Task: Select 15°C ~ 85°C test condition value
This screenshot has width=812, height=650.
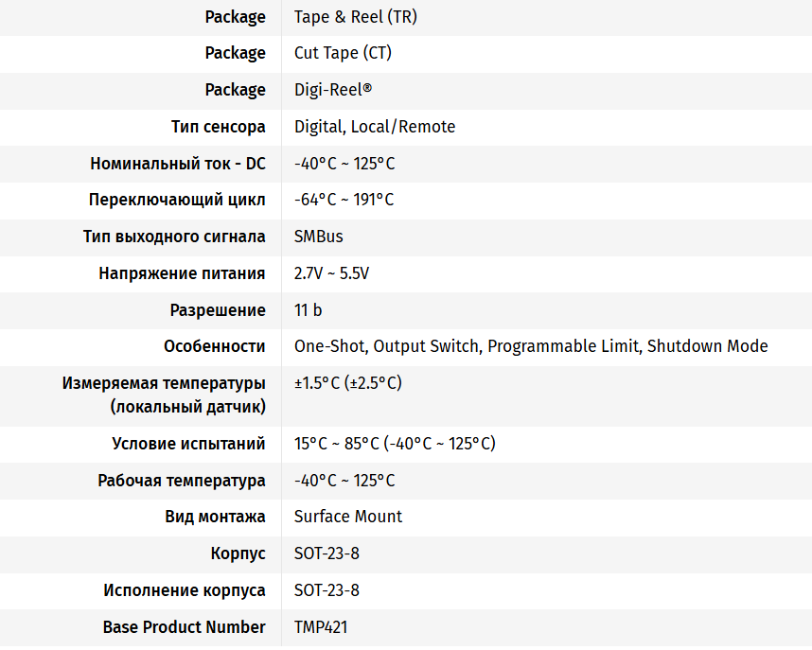Action: [x=337, y=444]
